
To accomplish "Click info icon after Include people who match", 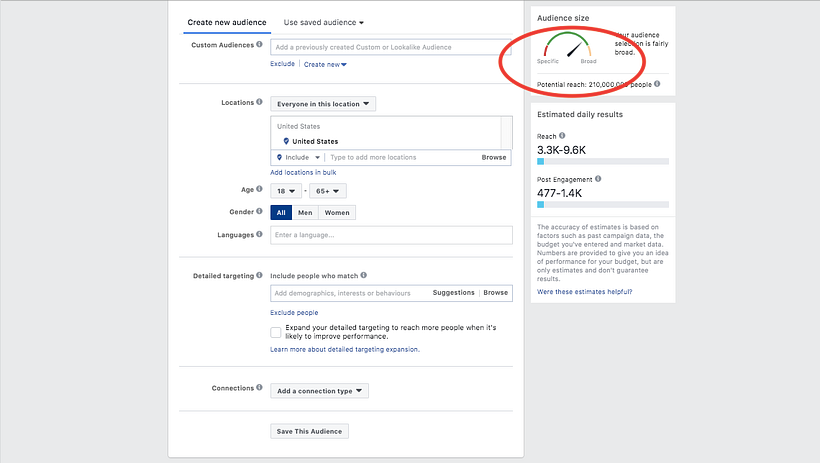I will tap(363, 275).
